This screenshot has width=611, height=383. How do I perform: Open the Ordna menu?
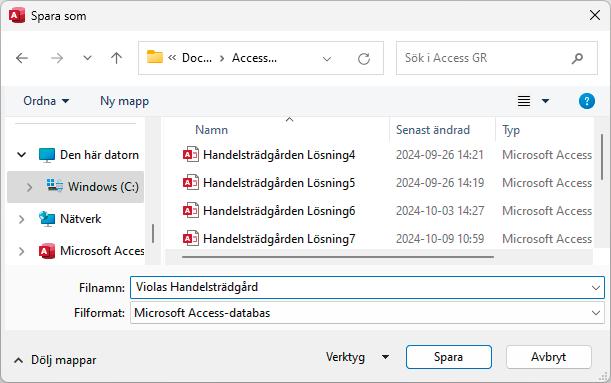click(46, 101)
